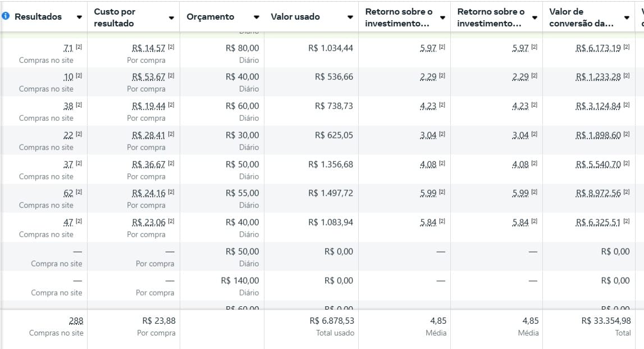Expand the Custo por resultado column dropdown
The image size is (644, 349).
[171, 17]
